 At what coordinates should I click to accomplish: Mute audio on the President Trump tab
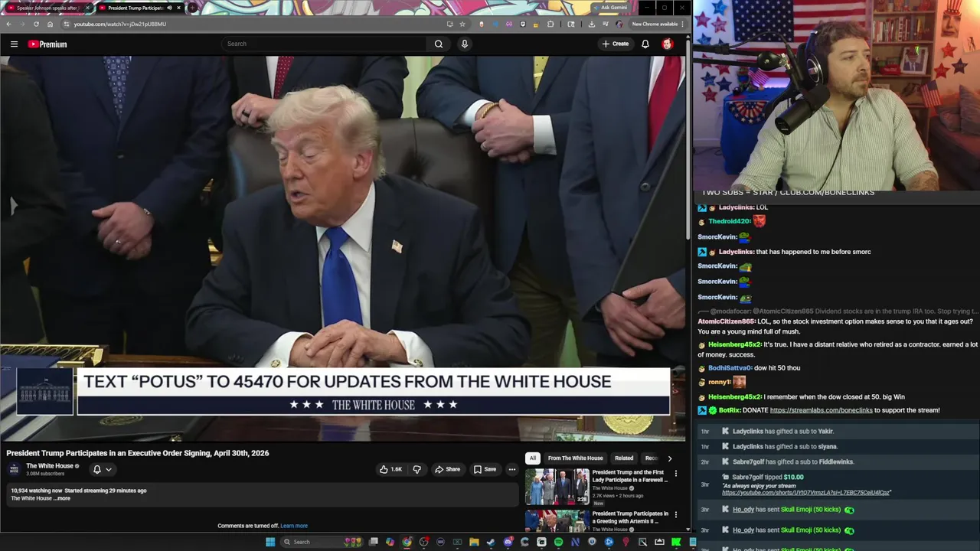[169, 8]
